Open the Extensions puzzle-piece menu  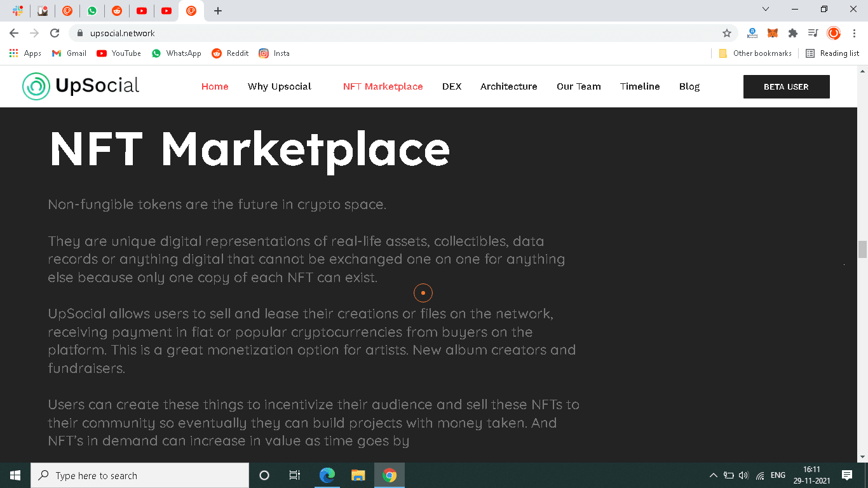(x=792, y=33)
